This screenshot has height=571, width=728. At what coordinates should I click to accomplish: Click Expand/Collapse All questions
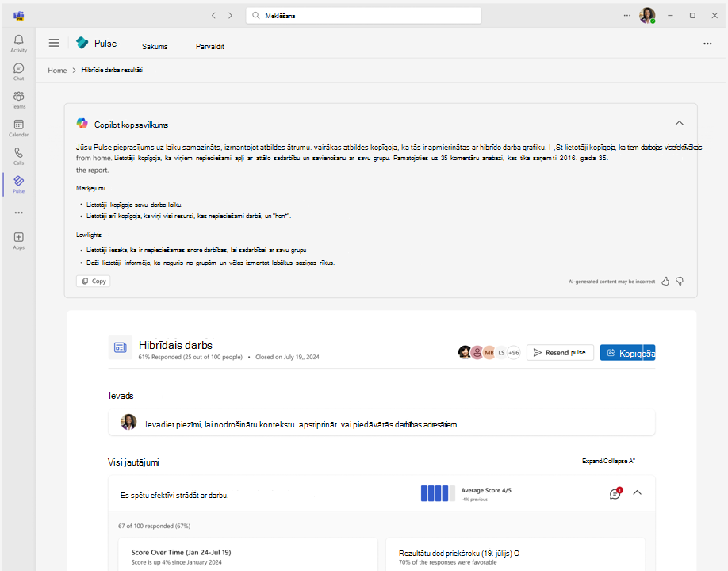(x=608, y=461)
